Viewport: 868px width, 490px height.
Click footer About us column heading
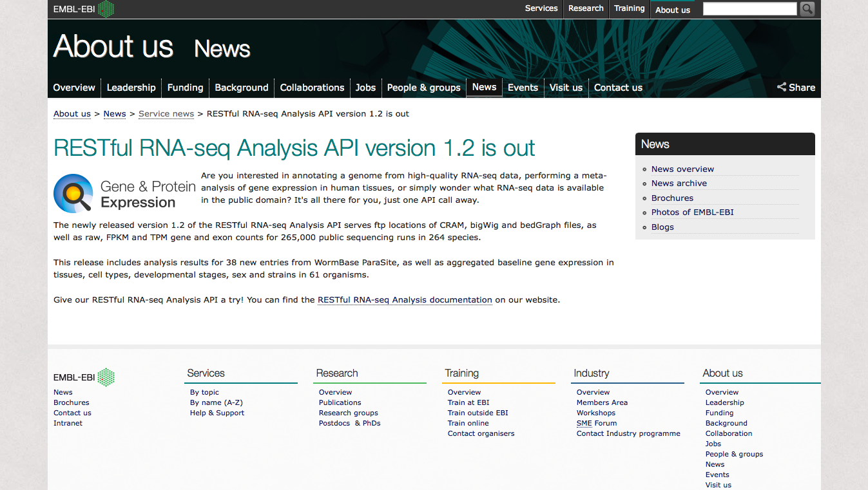pyautogui.click(x=722, y=373)
